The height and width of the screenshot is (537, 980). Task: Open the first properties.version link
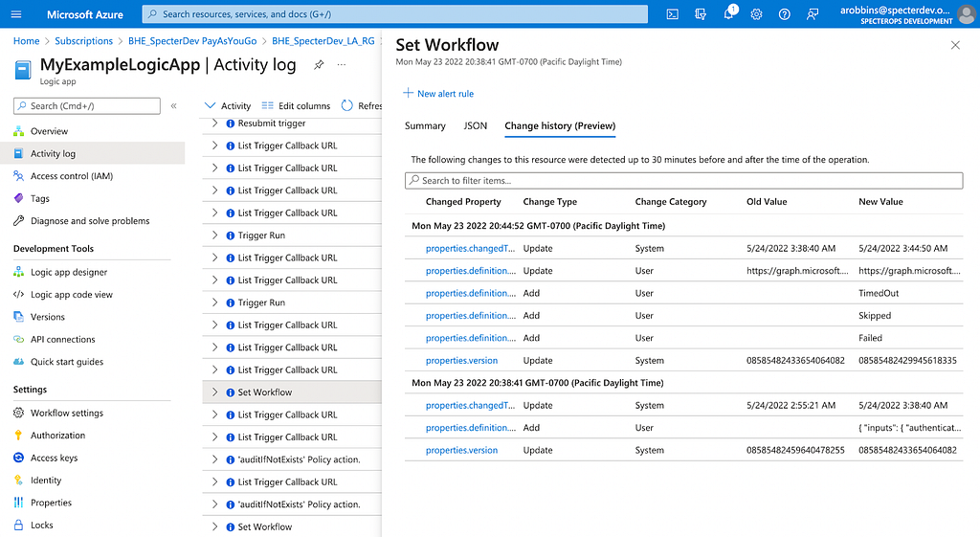[462, 361]
